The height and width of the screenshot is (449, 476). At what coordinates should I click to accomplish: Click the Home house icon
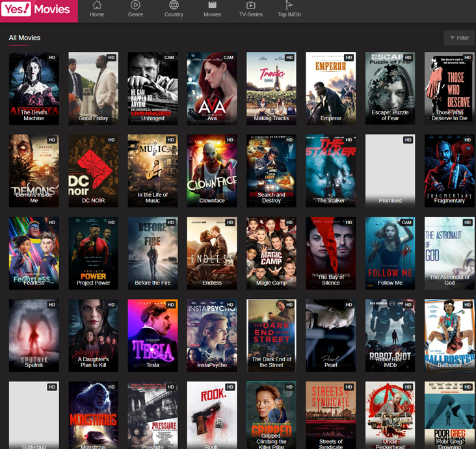(x=97, y=5)
